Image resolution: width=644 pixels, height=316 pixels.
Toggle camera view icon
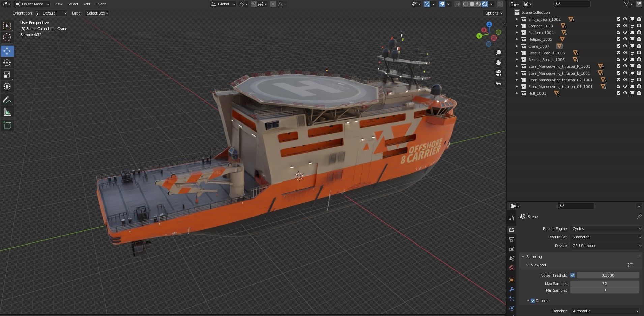point(498,73)
